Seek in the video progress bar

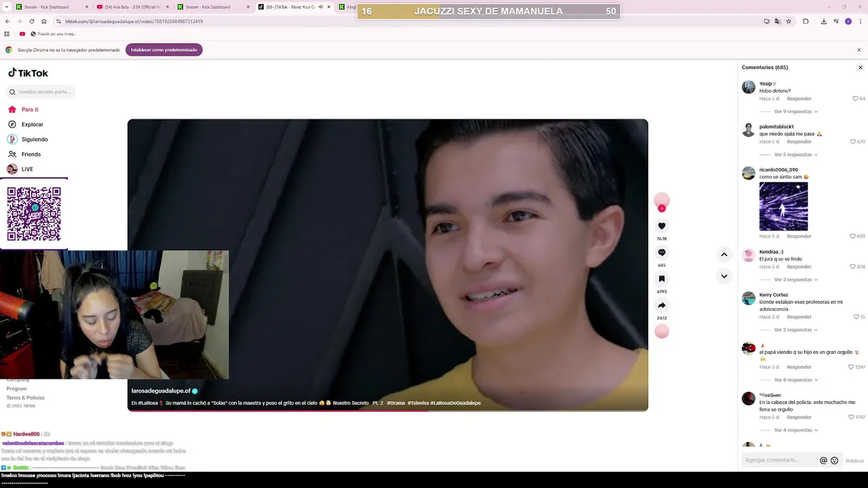(388, 411)
